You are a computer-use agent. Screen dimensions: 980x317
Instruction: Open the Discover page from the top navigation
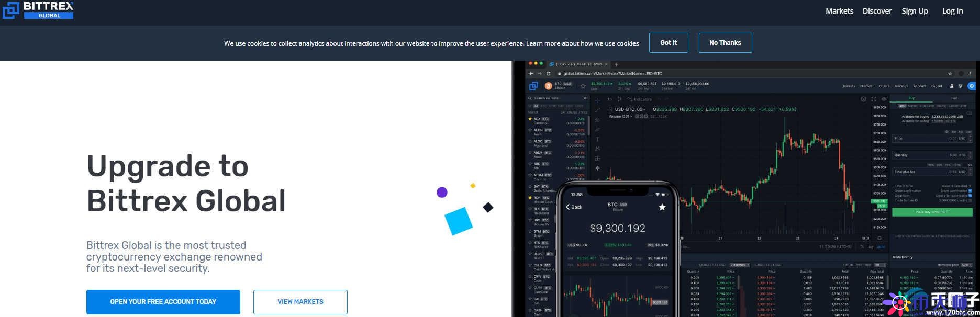click(877, 11)
